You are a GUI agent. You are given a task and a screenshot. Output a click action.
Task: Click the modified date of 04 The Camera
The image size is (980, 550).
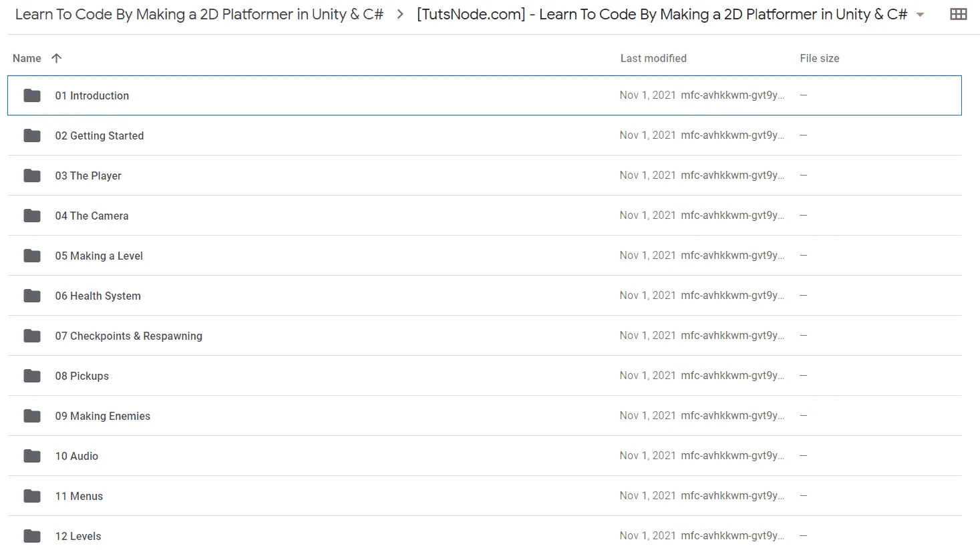point(647,215)
